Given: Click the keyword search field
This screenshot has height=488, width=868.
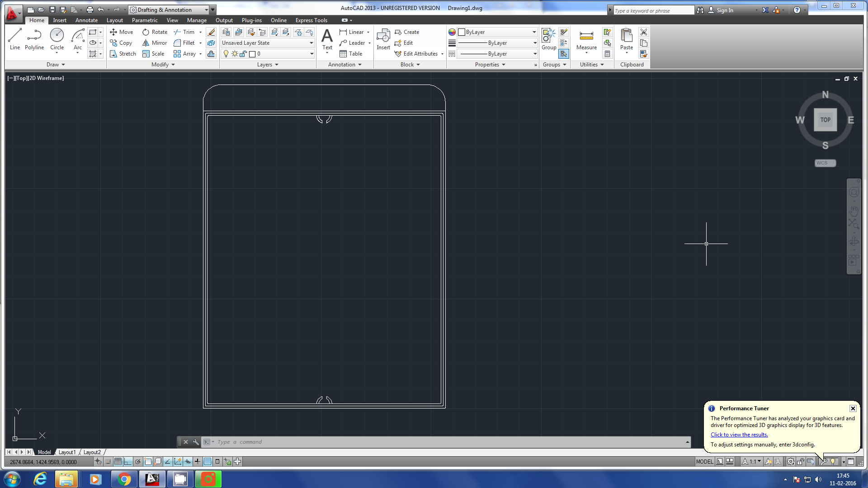Looking at the screenshot, I should click(x=653, y=10).
